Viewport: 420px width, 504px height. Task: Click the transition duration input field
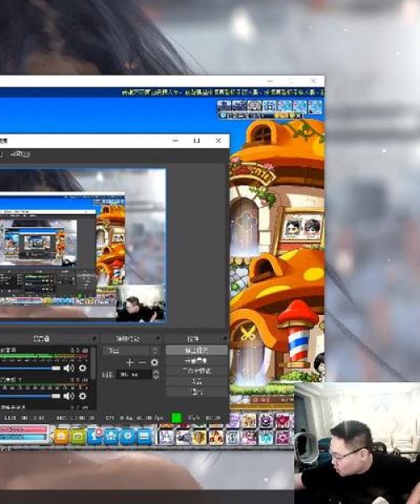(x=134, y=375)
